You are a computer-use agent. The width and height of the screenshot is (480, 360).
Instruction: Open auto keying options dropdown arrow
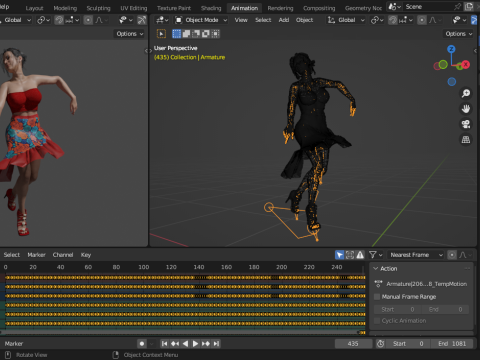tap(151, 344)
